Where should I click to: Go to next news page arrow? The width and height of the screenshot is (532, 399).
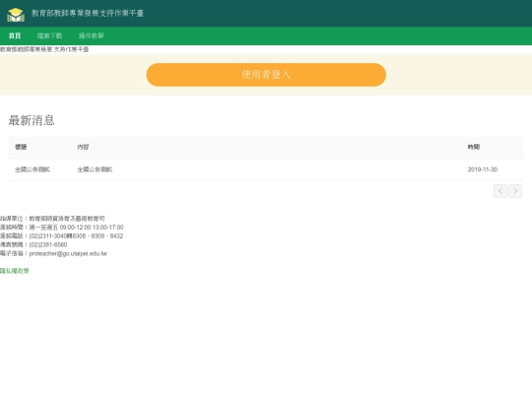515,191
